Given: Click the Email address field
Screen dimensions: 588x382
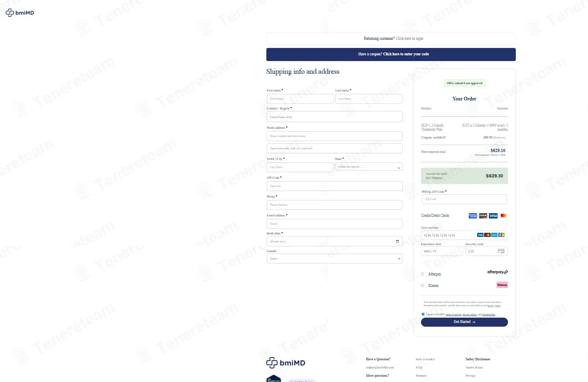Looking at the screenshot, I should pyautogui.click(x=334, y=224).
